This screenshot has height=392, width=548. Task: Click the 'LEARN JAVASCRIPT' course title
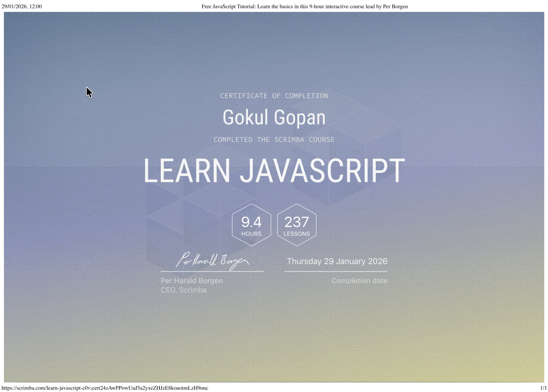(x=274, y=170)
